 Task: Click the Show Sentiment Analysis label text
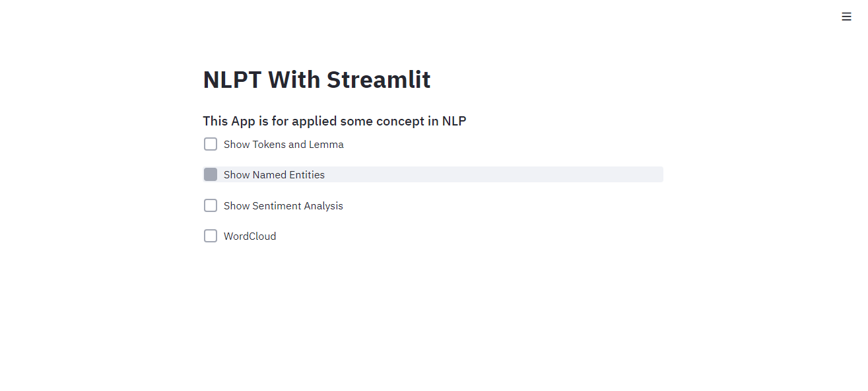(x=283, y=205)
